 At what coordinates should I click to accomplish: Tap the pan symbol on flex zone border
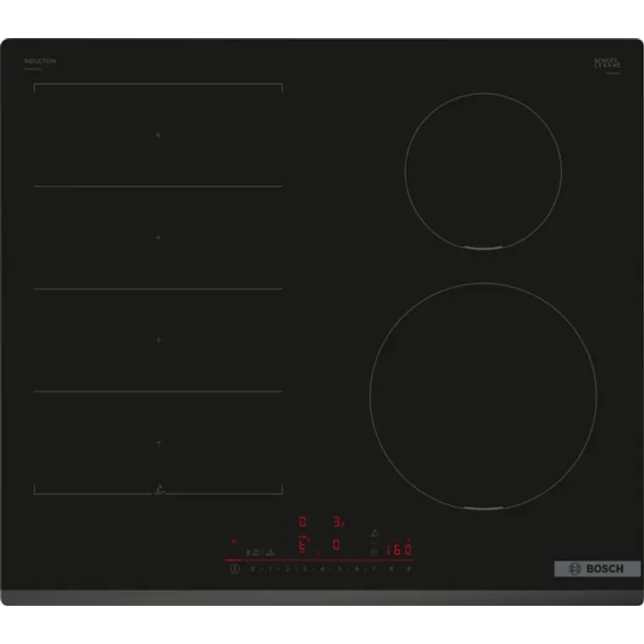159,490
